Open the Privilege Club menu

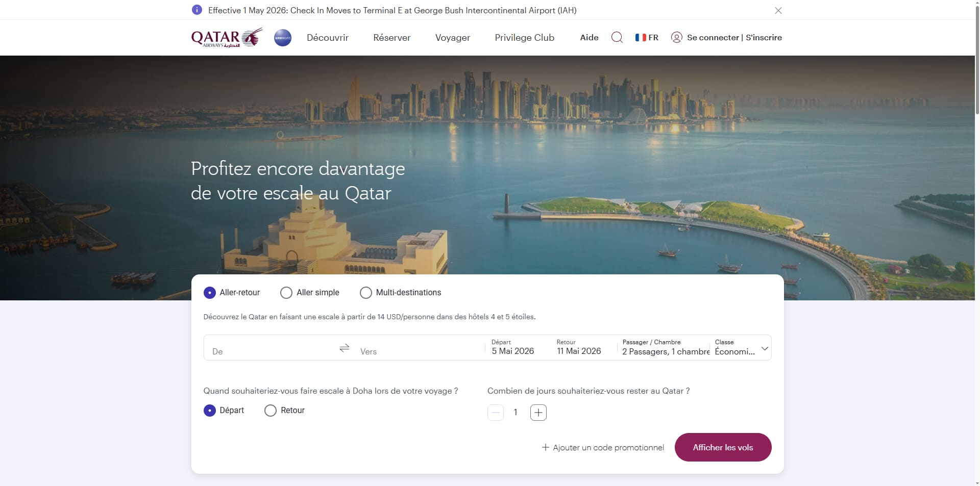[524, 38]
